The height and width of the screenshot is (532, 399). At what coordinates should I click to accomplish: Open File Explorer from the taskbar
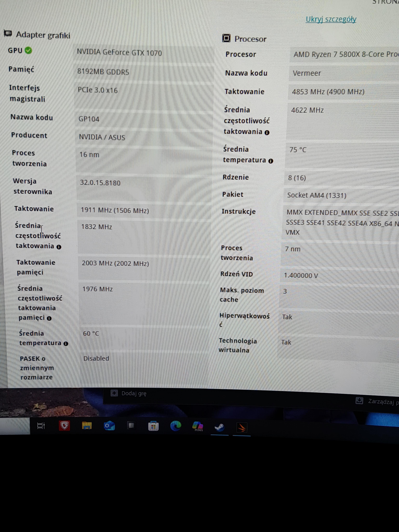click(87, 426)
